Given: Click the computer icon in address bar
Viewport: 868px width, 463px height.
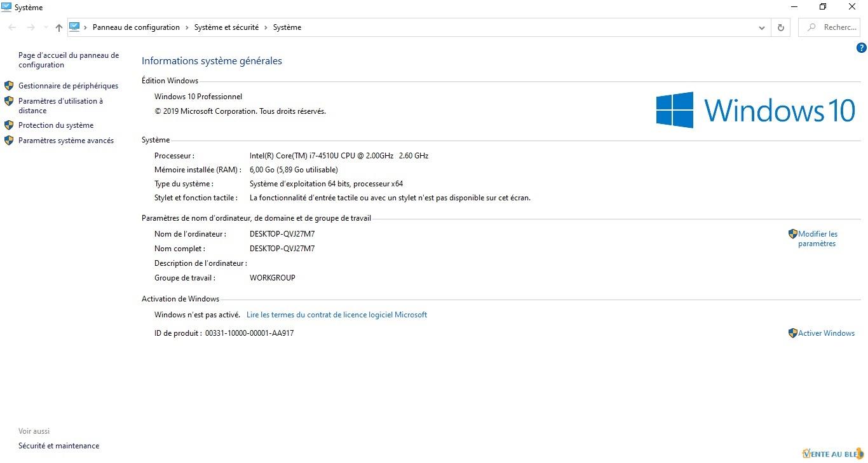Looking at the screenshot, I should tap(74, 27).
